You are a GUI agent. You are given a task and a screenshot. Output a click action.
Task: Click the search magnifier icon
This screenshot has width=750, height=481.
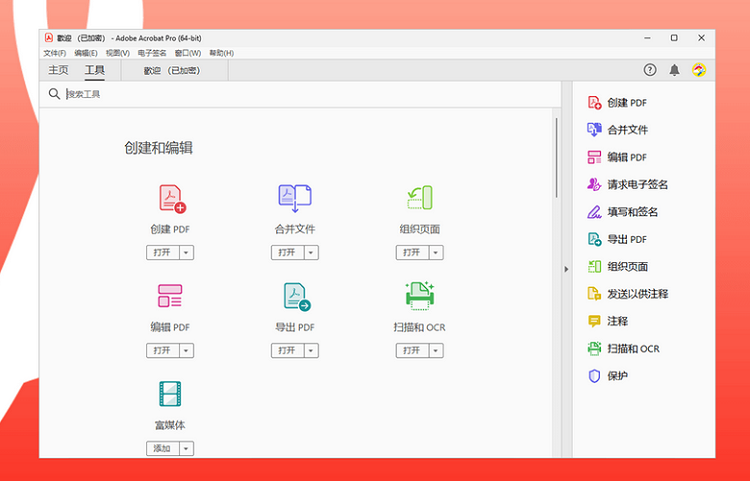[55, 94]
